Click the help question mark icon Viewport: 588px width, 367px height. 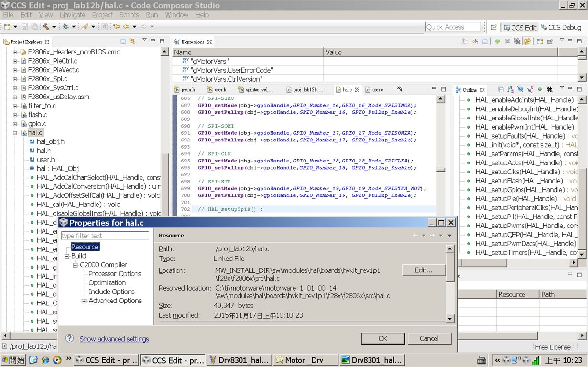(69, 338)
